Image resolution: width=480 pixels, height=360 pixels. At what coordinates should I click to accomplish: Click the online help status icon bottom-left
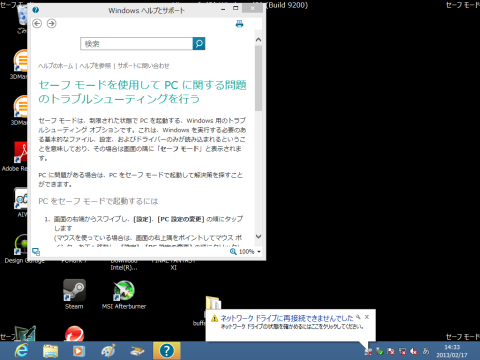[36, 252]
